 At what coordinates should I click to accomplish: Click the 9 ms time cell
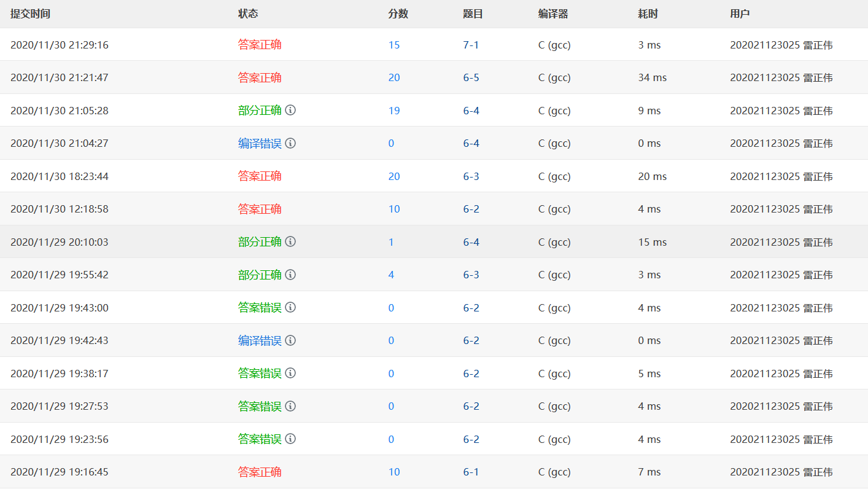click(649, 111)
